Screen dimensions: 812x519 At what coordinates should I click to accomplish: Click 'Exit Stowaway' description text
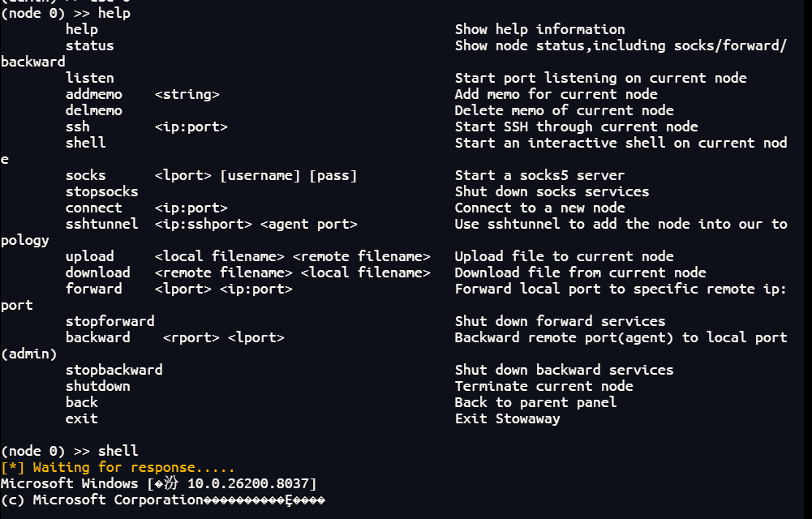[x=507, y=418]
